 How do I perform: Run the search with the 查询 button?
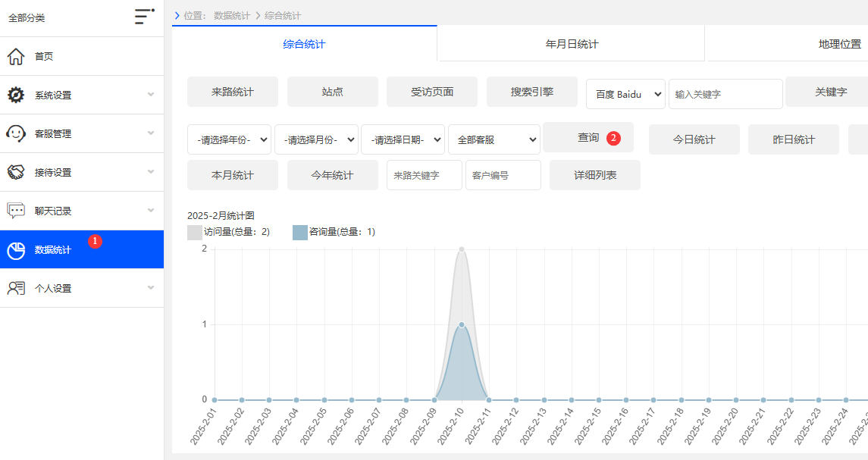pyautogui.click(x=588, y=137)
